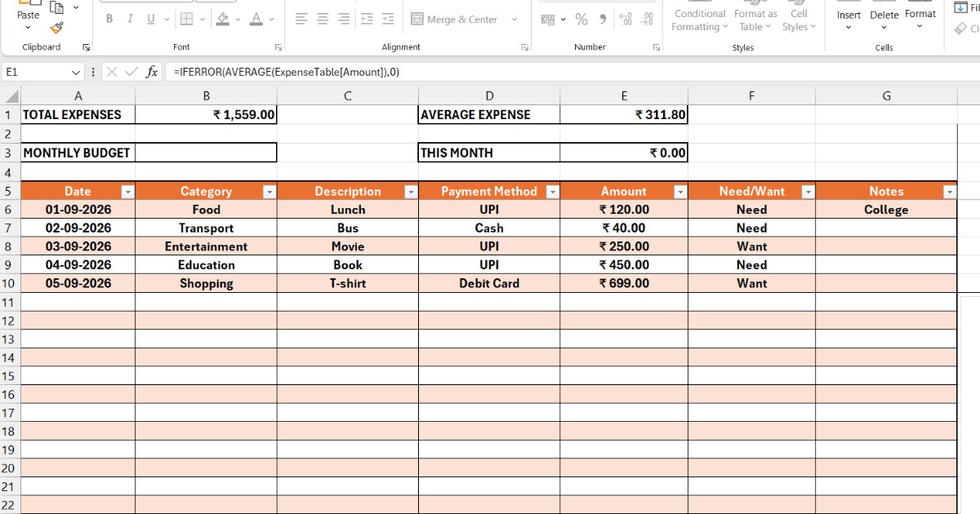Click the Fill down icon in Editing
Image resolution: width=980 pixels, height=514 pixels.
coord(960,8)
